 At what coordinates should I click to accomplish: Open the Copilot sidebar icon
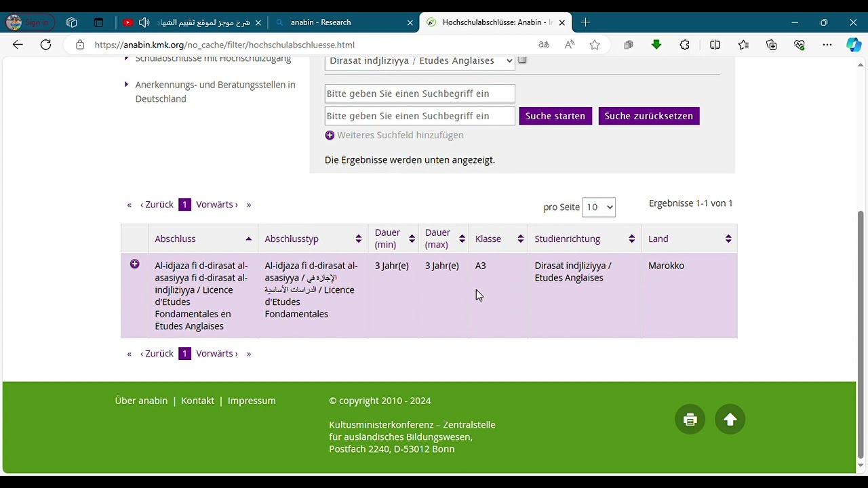pyautogui.click(x=854, y=45)
